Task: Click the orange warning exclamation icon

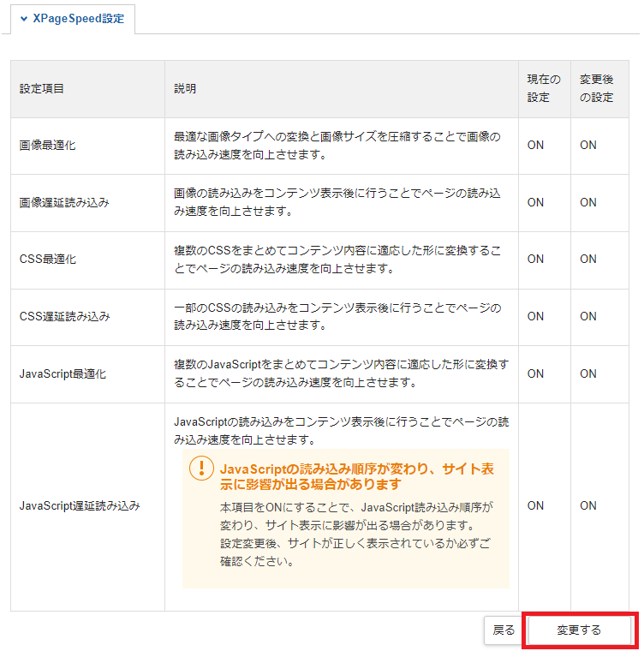Action: pyautogui.click(x=201, y=469)
